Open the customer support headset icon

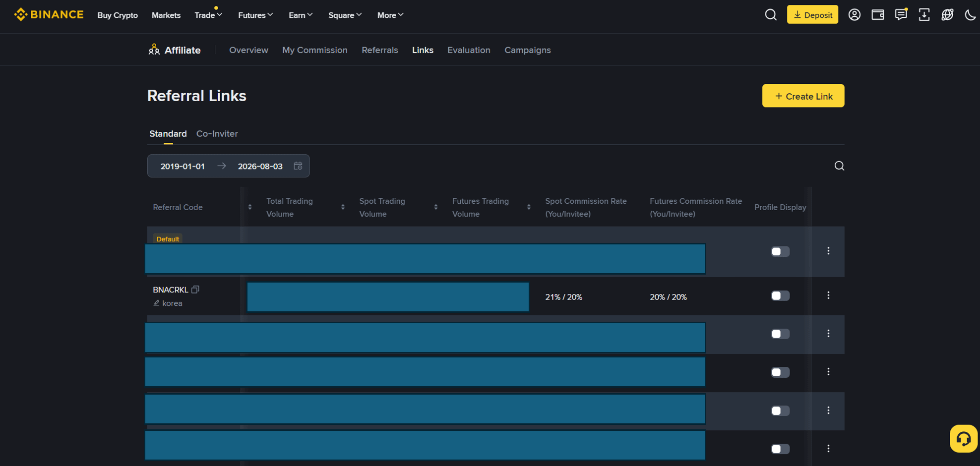click(964, 439)
